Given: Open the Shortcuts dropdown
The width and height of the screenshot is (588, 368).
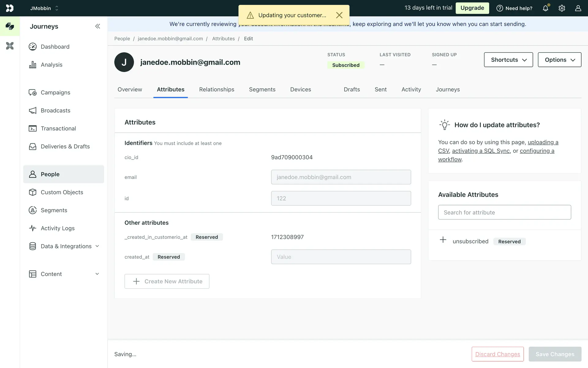Looking at the screenshot, I should tap(508, 60).
